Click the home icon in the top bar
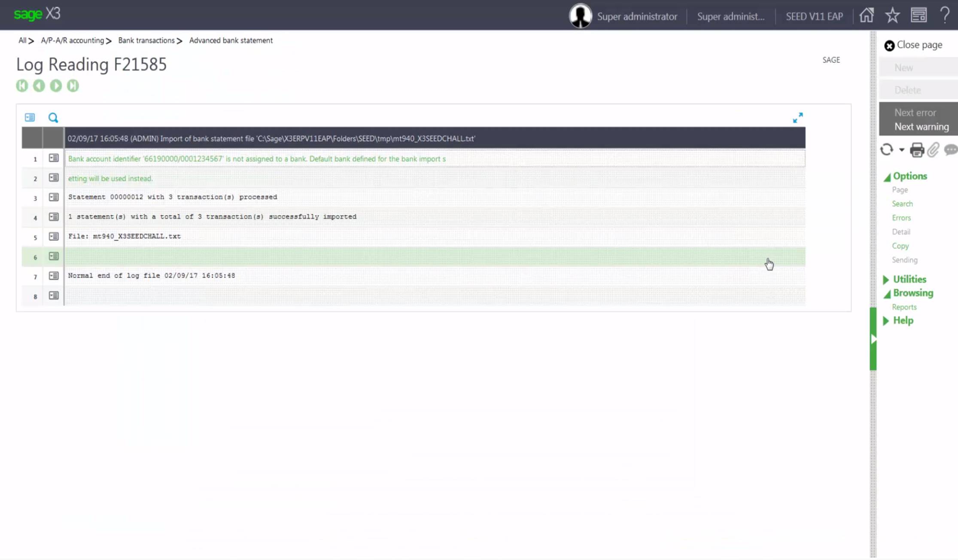958x560 pixels. pyautogui.click(x=867, y=15)
